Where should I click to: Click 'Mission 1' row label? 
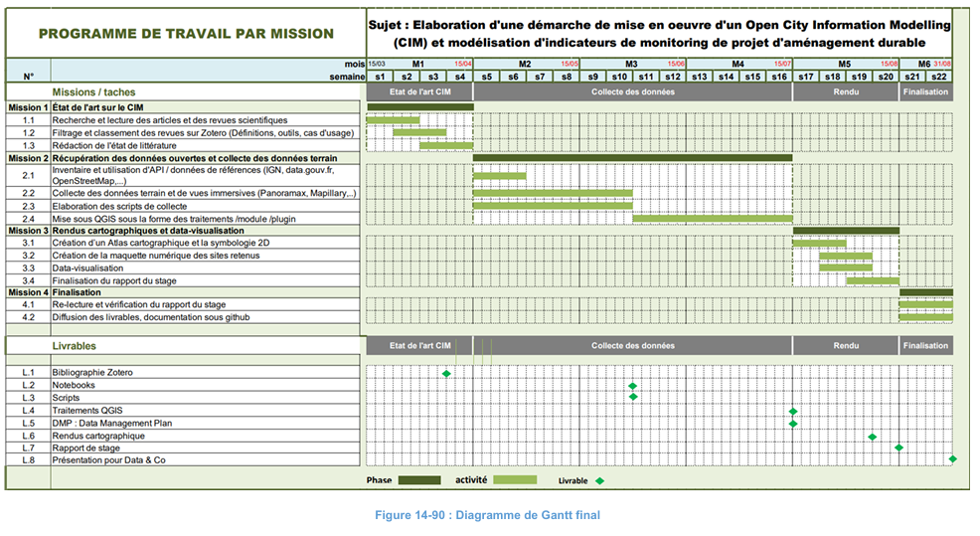28,107
